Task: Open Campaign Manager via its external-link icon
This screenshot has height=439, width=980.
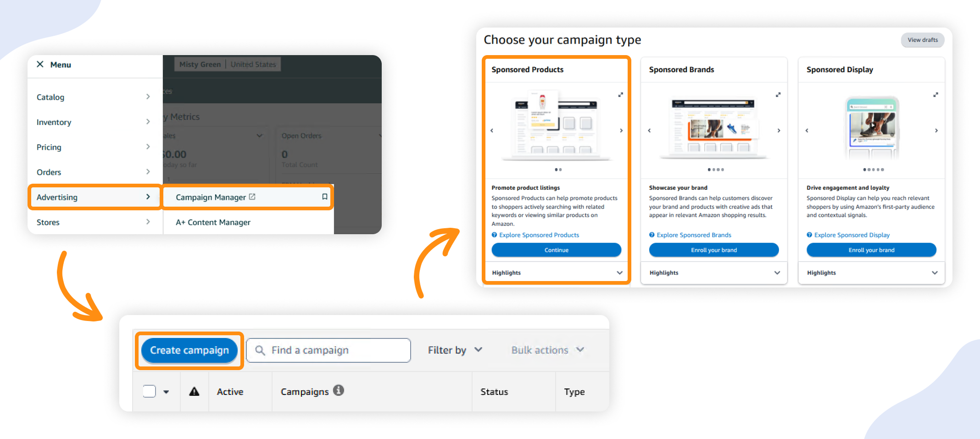Action: pos(253,197)
